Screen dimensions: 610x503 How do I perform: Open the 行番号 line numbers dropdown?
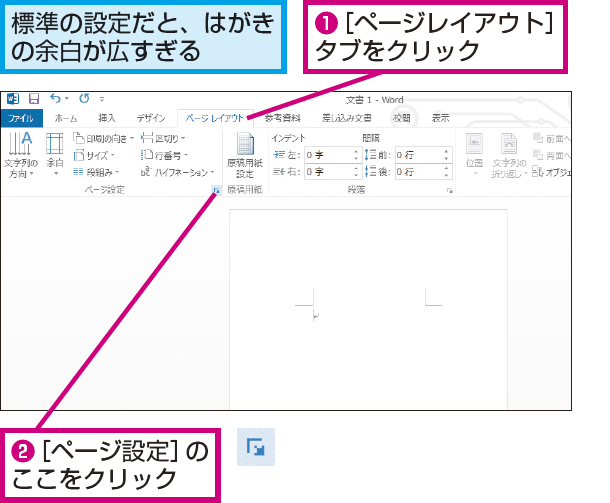point(164,155)
